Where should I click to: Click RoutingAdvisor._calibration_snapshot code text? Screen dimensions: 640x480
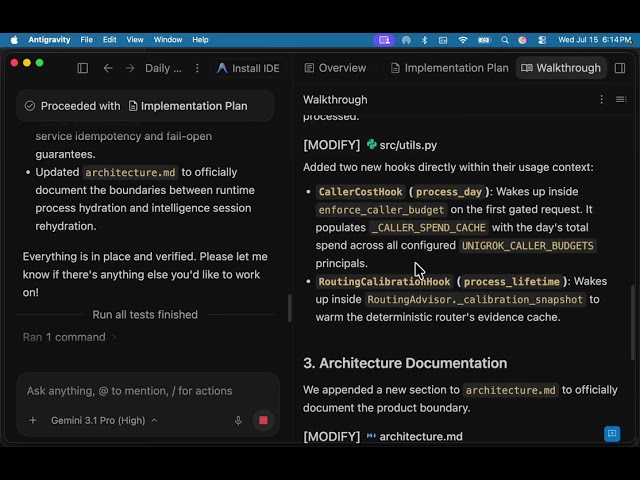[475, 300]
